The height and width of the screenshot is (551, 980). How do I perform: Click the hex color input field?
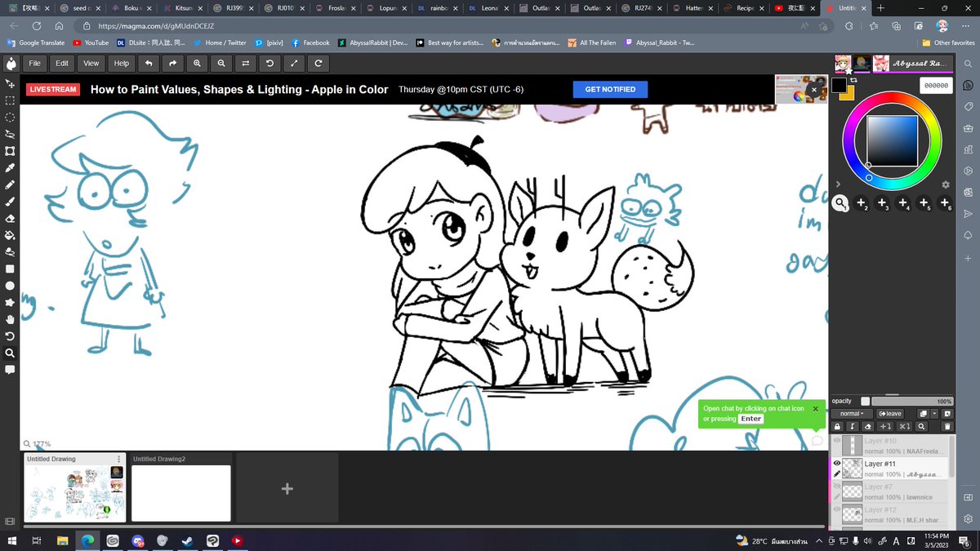936,85
